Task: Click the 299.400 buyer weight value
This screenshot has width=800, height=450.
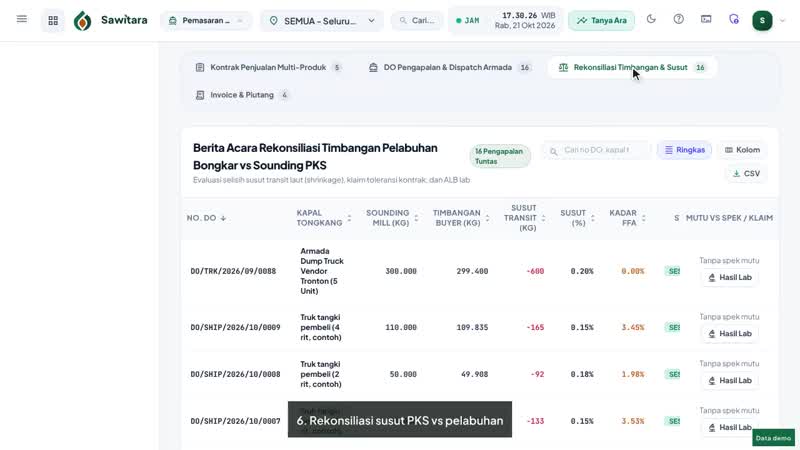Action: click(472, 271)
